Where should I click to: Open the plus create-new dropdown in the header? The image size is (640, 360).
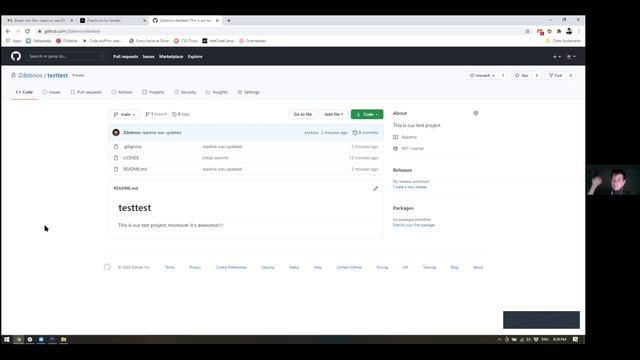pyautogui.click(x=557, y=57)
